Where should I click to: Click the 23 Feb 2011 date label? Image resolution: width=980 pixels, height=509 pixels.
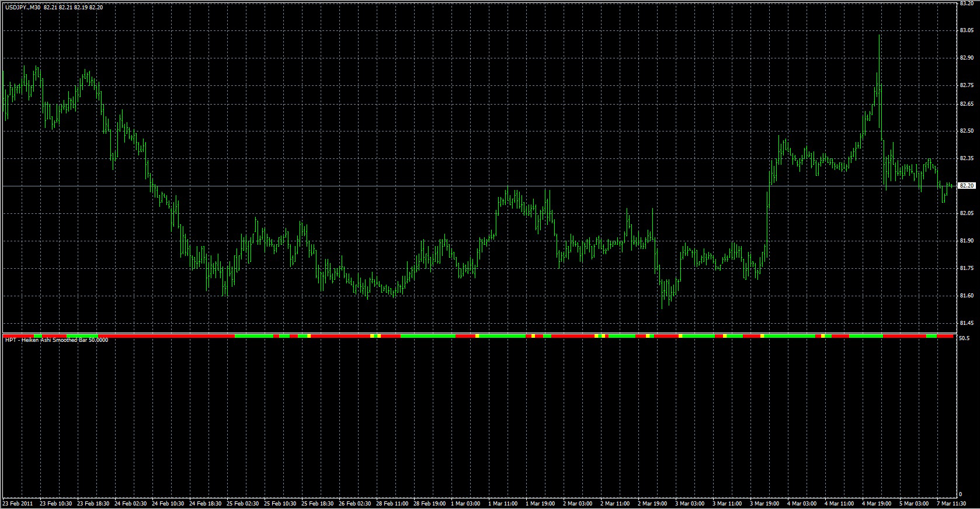tap(18, 504)
